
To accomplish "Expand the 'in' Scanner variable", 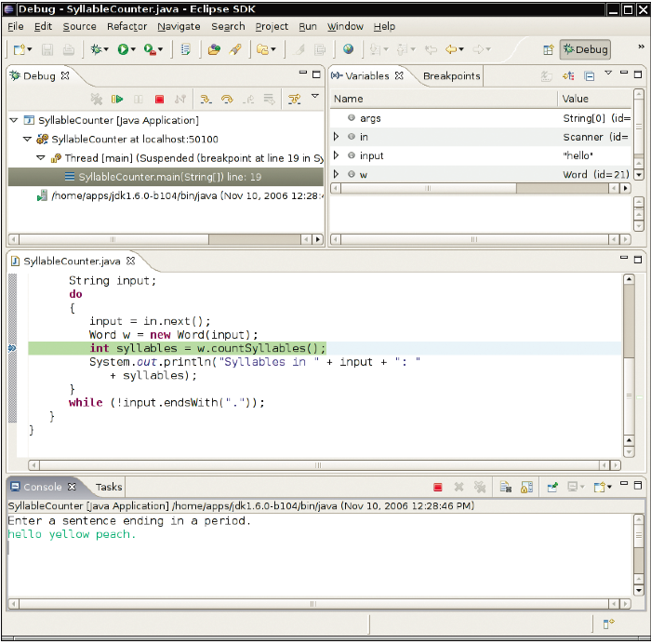I will coord(337,137).
